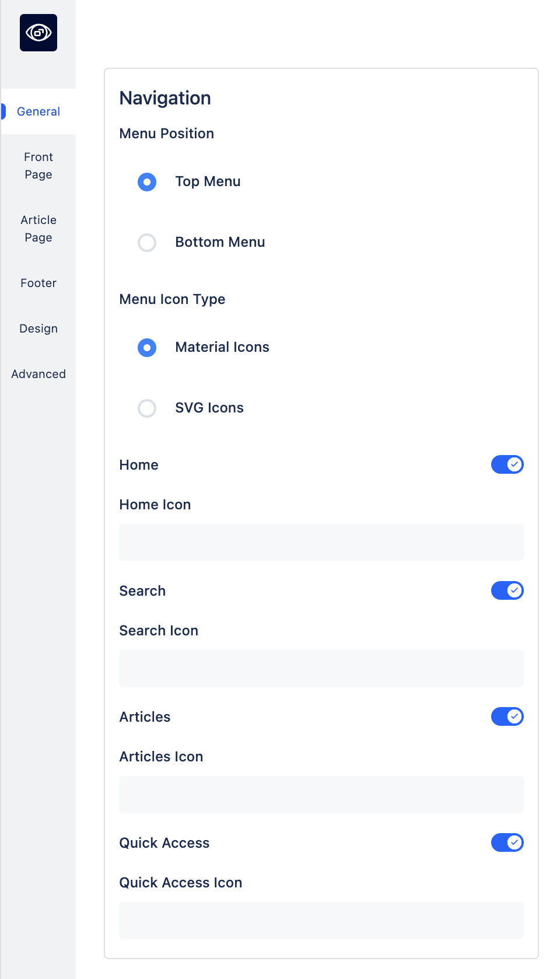Switch menu icons to SVG Icons
This screenshot has width=560, height=979.
(147, 408)
